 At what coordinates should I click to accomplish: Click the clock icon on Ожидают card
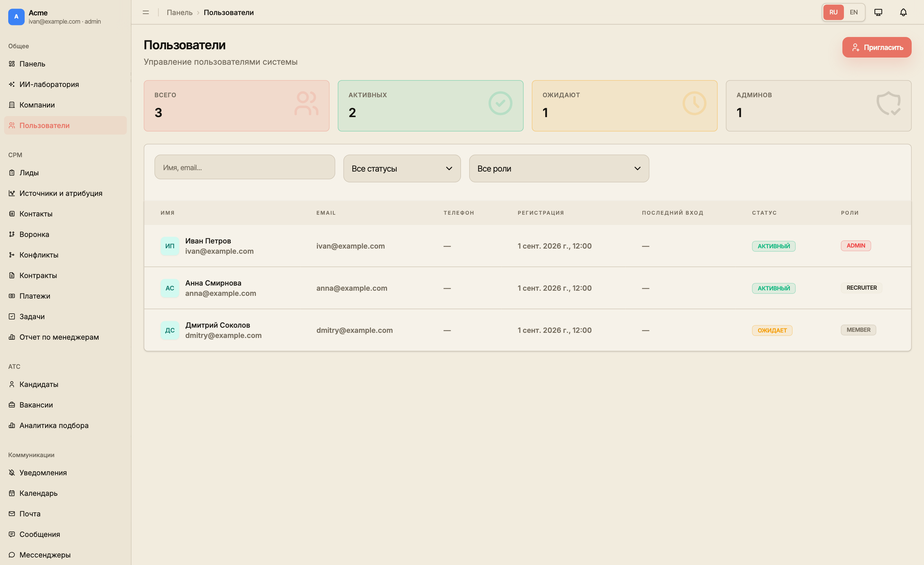point(694,103)
